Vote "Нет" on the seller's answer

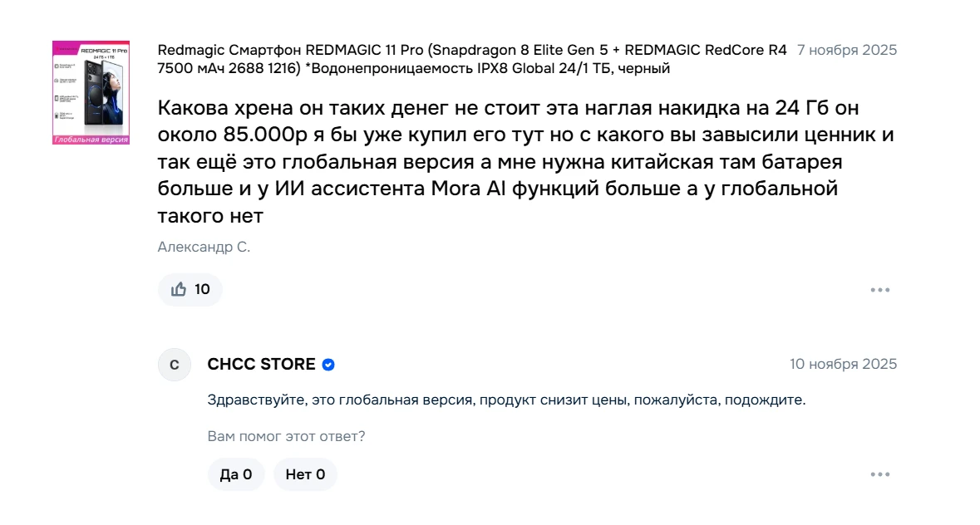click(x=305, y=474)
